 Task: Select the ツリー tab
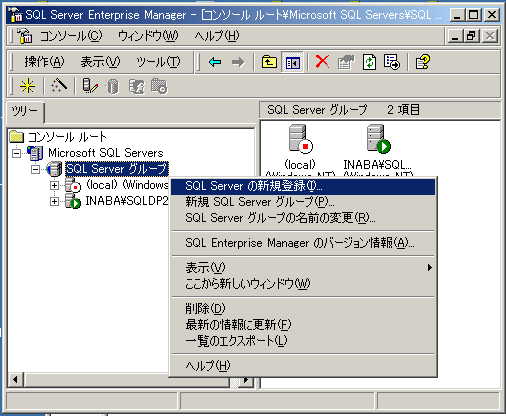[x=25, y=111]
